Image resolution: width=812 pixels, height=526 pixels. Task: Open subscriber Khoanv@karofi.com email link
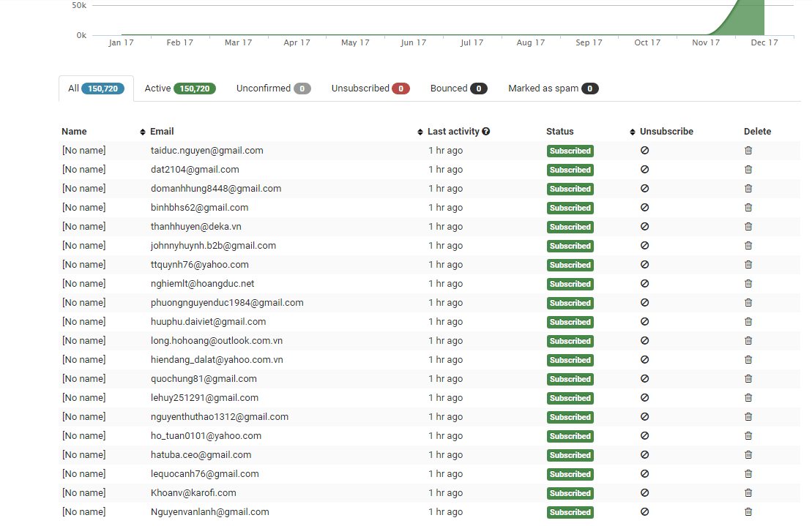(193, 493)
